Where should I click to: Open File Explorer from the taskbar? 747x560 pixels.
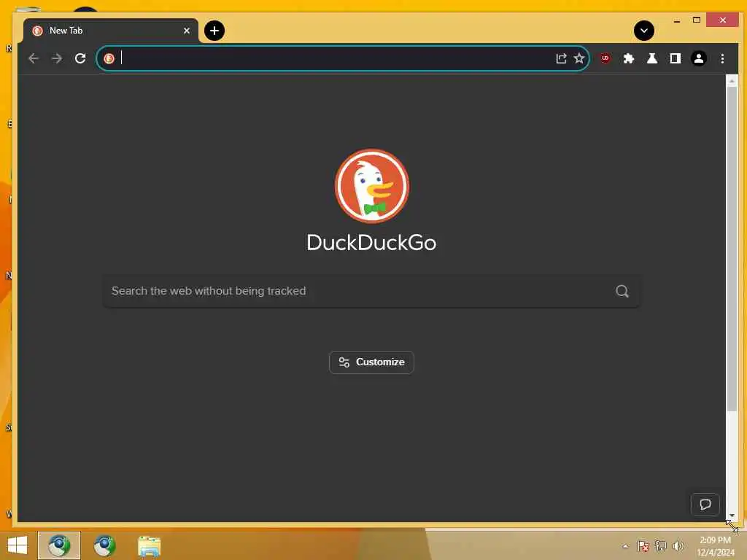click(149, 546)
